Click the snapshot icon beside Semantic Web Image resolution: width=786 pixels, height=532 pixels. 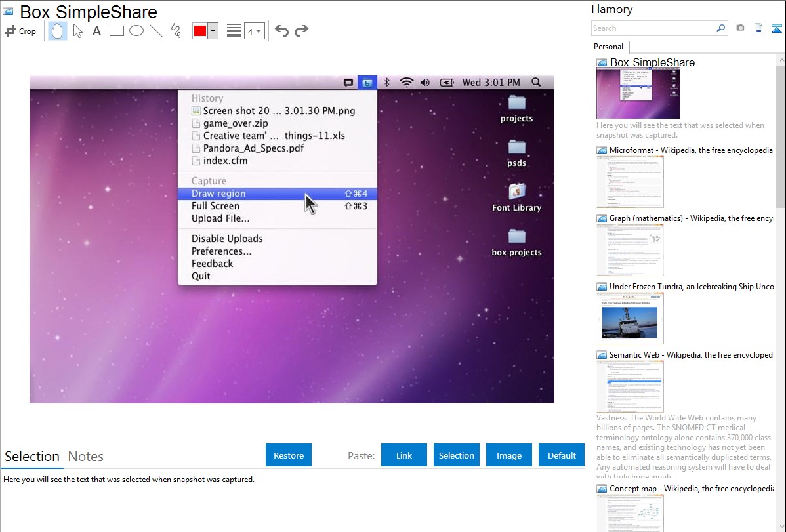point(602,355)
